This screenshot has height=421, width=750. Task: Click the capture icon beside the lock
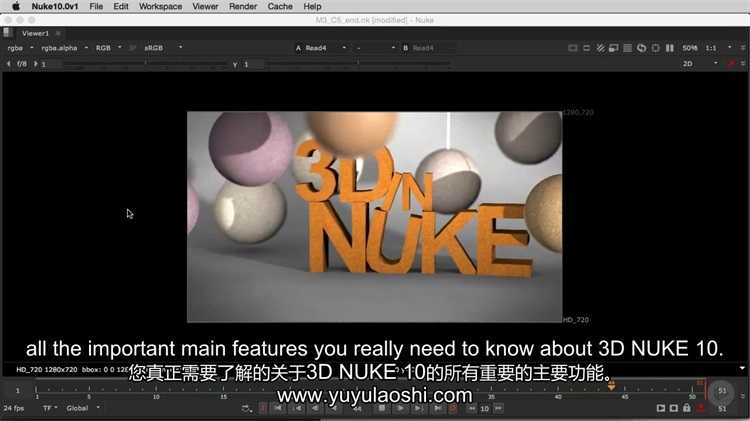point(673,409)
